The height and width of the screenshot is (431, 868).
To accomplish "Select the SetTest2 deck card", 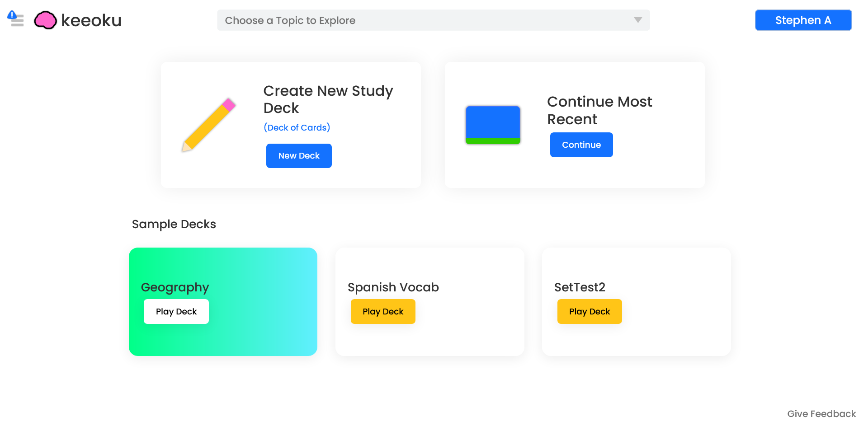I will pos(637,302).
